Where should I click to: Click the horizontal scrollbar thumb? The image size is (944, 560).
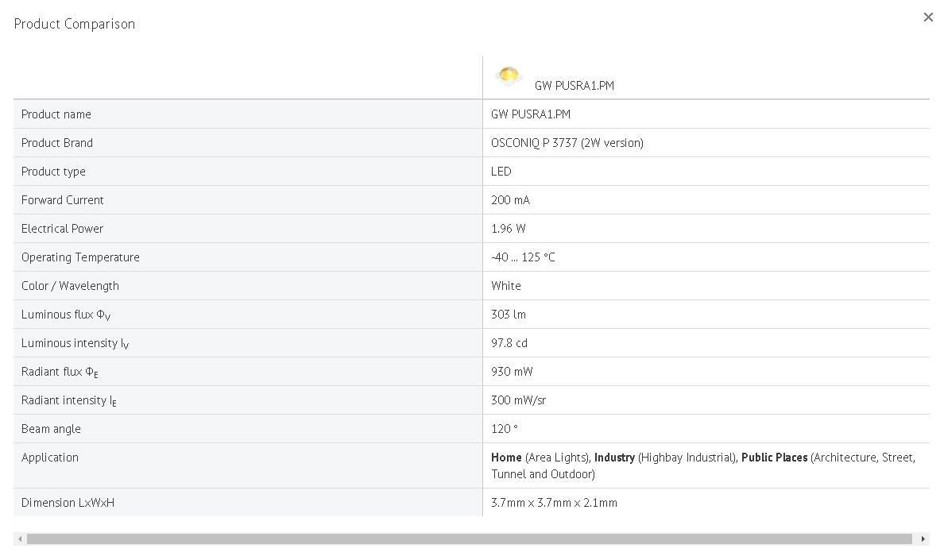(469, 539)
